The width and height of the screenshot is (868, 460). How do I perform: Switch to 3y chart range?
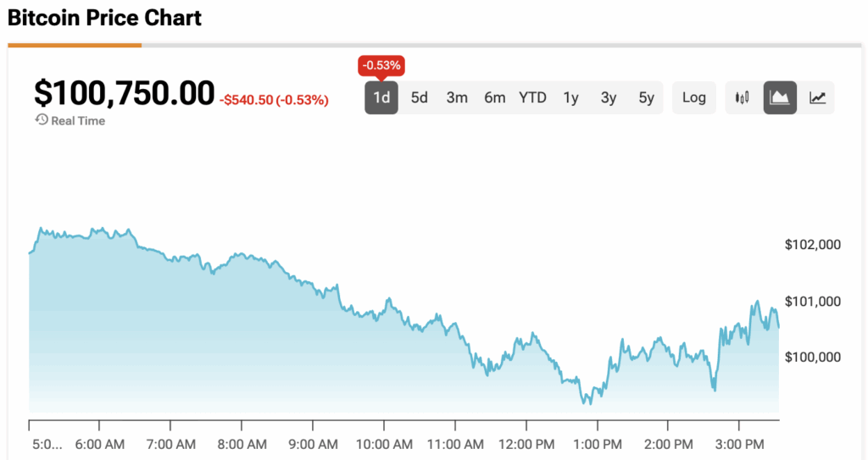[x=609, y=97]
